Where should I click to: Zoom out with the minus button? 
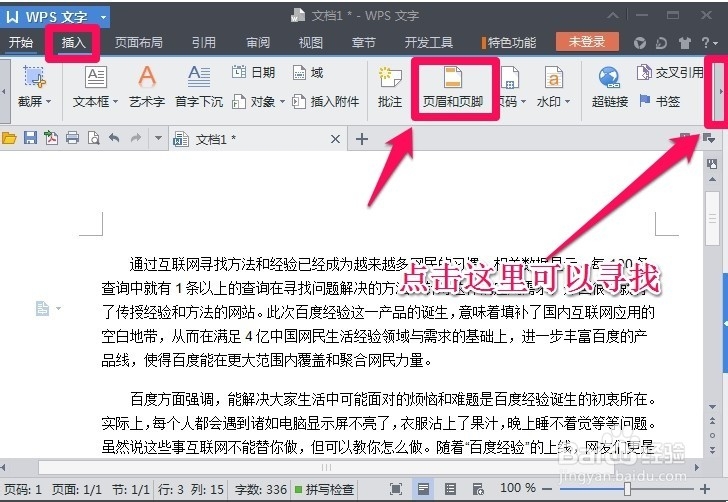pos(547,489)
